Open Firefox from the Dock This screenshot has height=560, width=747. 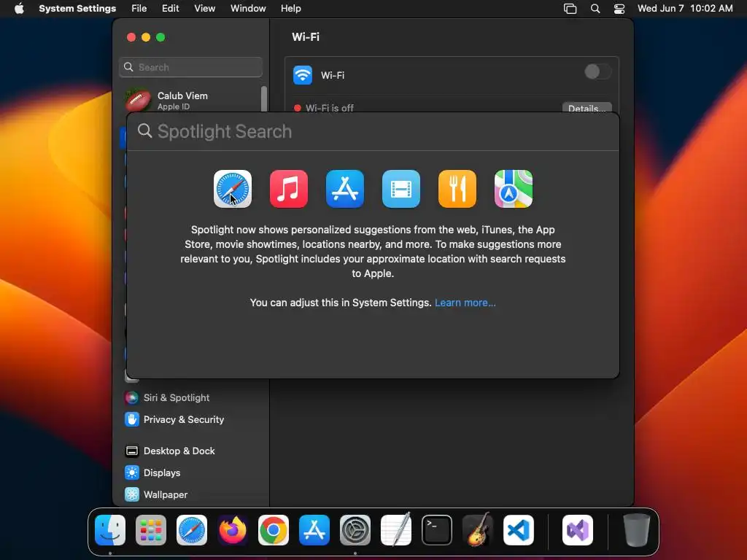pyautogui.click(x=233, y=530)
